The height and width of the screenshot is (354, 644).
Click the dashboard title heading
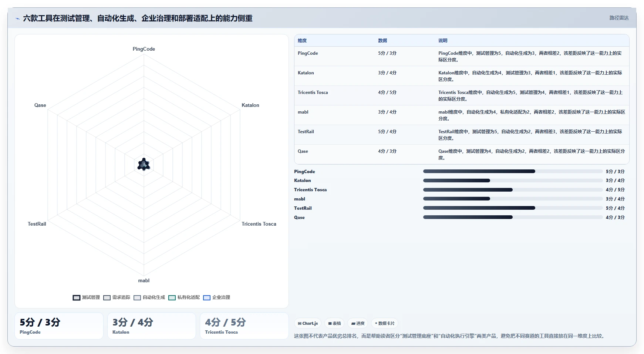click(138, 18)
